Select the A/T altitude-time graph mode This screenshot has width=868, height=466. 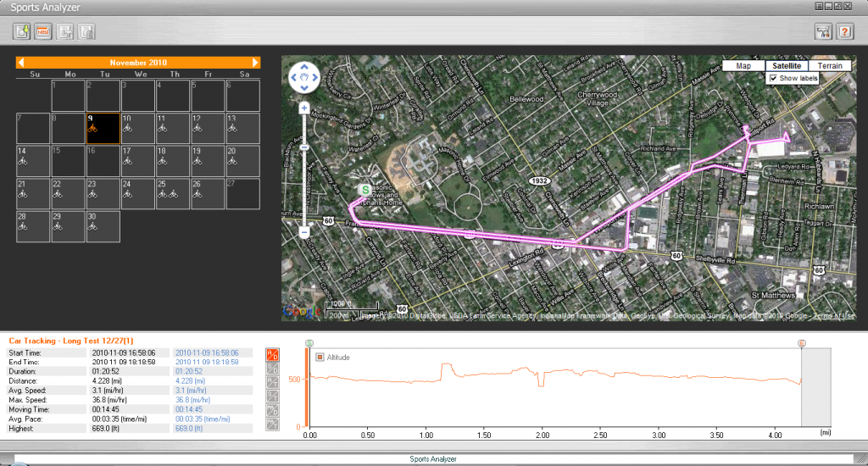[272, 382]
